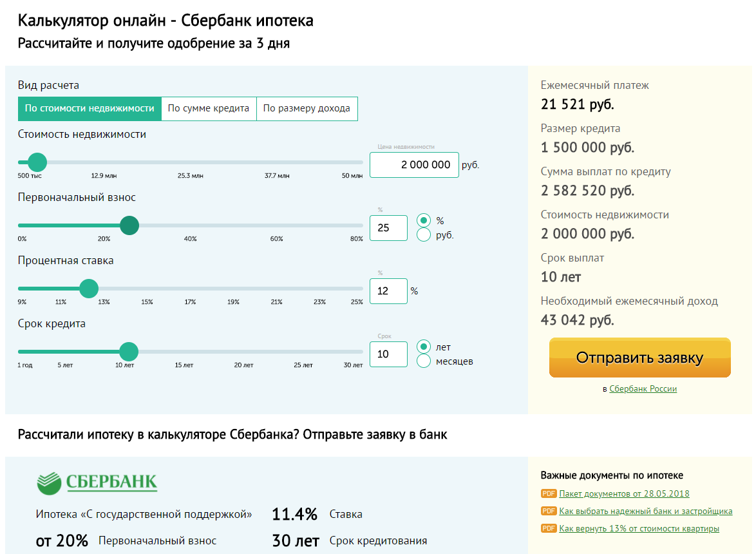Click the '80%' down payment scale label
This screenshot has height=554, width=756.
[356, 238]
